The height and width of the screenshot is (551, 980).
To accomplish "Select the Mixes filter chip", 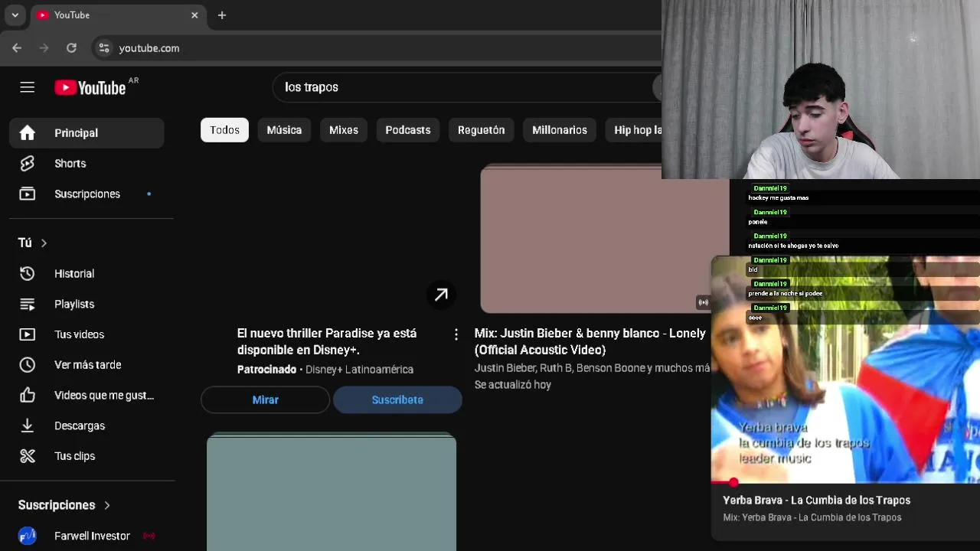I will [x=344, y=130].
